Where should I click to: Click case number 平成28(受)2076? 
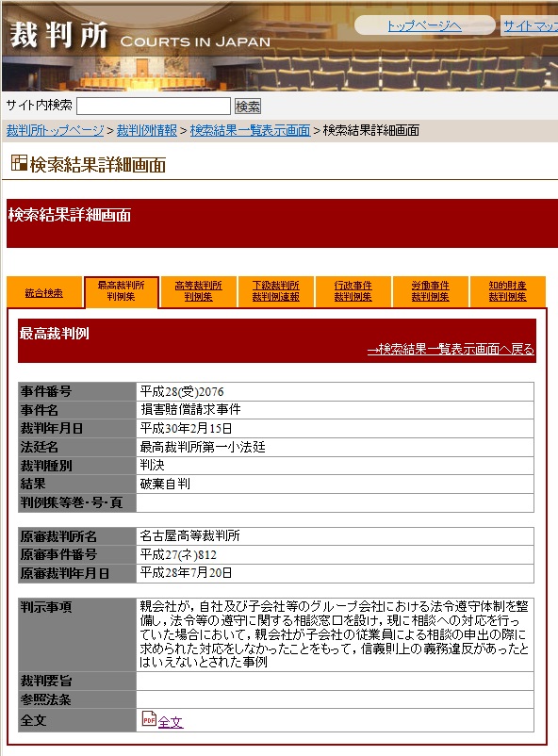[x=182, y=391]
